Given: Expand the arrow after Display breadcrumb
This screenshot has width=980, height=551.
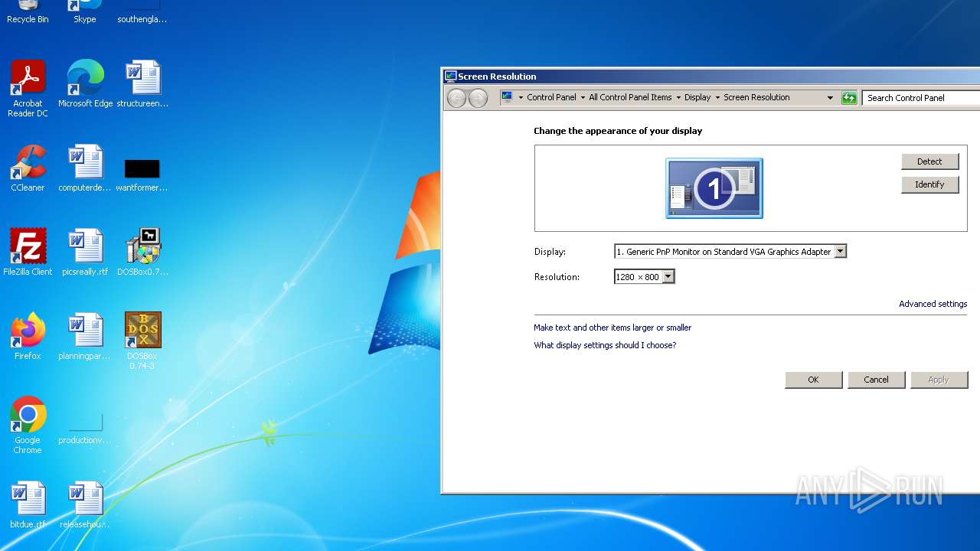Looking at the screenshot, I should tap(717, 98).
